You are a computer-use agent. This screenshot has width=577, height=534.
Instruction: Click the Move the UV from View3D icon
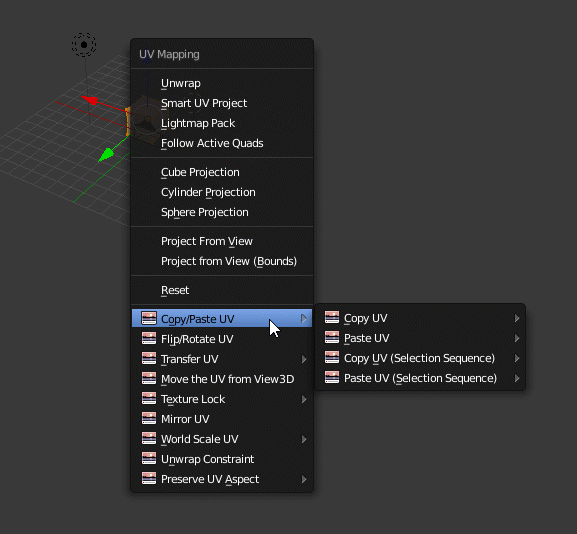point(149,378)
